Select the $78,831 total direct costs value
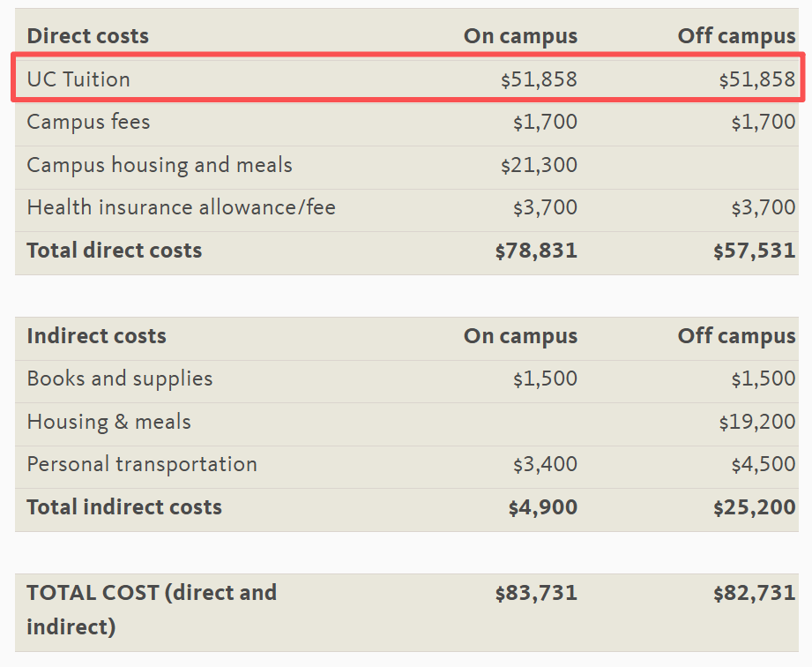Image resolution: width=812 pixels, height=667 pixels. [x=536, y=251]
